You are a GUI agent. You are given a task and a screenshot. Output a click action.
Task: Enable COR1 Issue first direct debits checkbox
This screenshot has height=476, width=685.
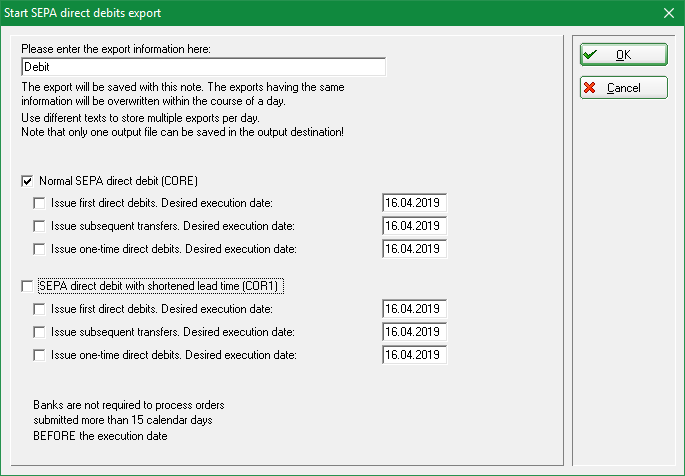(39, 309)
